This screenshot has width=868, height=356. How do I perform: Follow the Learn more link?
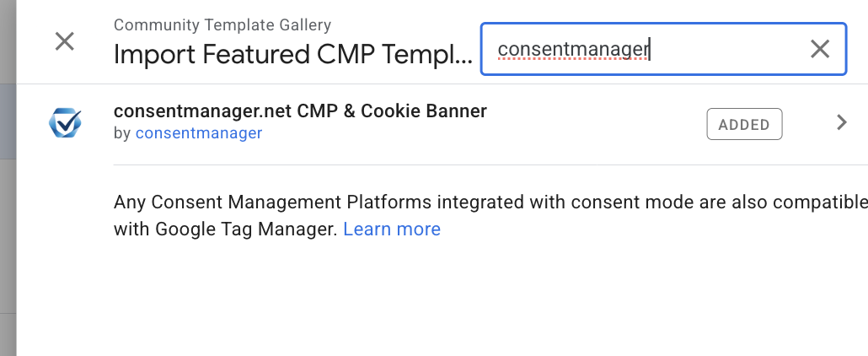pos(392,229)
